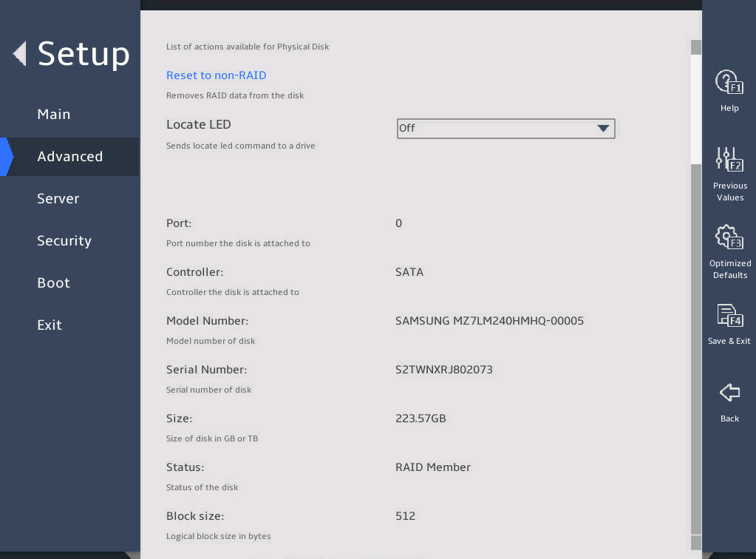Click the scrollbar down button

point(695,543)
